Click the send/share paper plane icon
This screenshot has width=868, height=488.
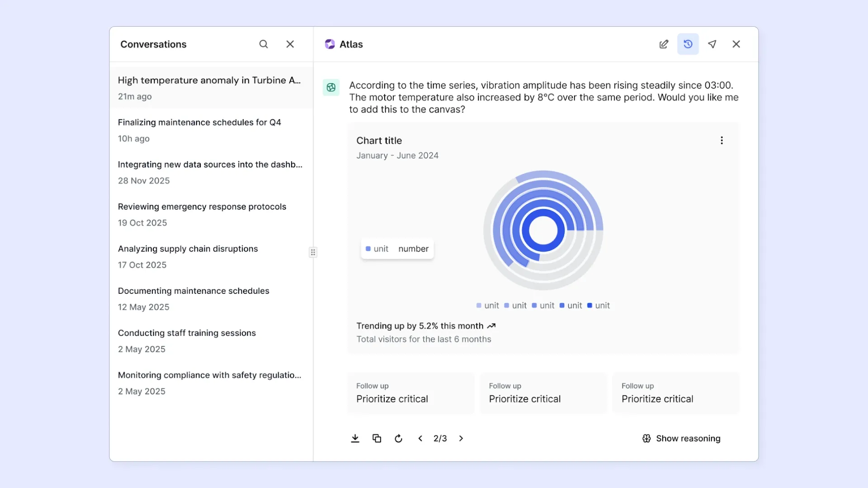[x=712, y=44]
